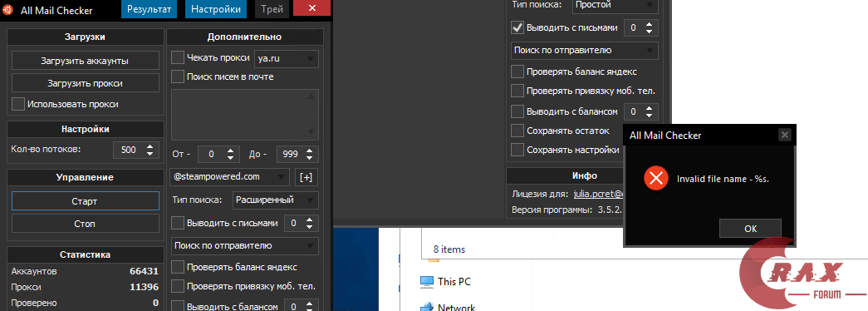868x311 pixels.
Task: Click the Invalid file name - %s. message
Action: pyautogui.click(x=723, y=179)
